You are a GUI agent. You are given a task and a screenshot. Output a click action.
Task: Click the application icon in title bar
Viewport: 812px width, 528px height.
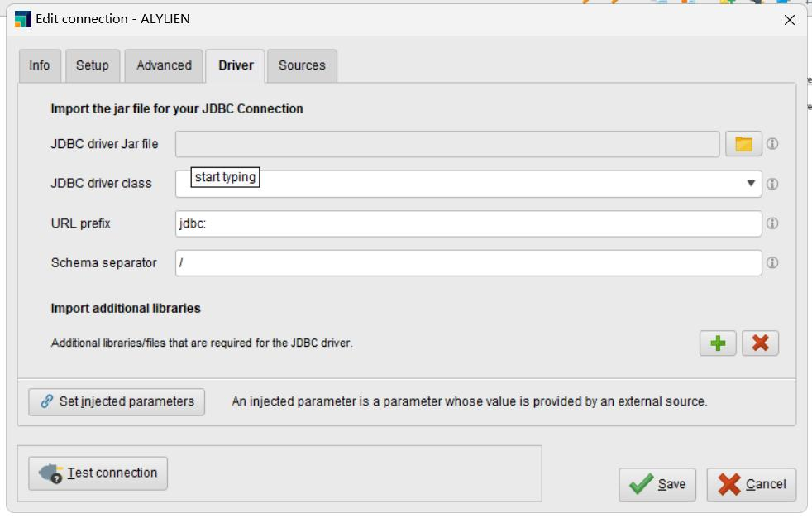(23, 19)
